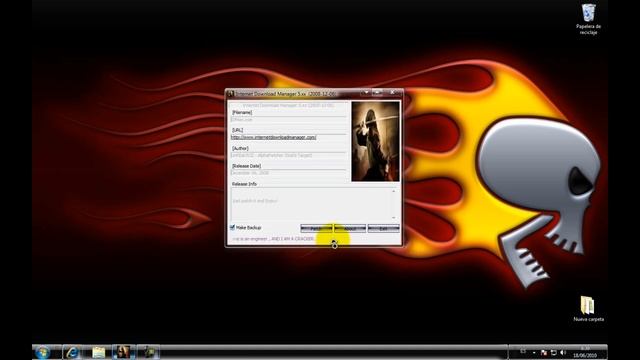Switch to patcher app in taskbar
640x360 pixels.
click(x=123, y=352)
